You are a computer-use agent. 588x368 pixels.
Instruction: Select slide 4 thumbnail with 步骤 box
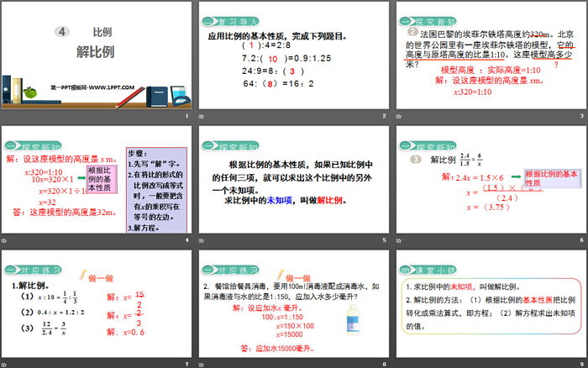[x=97, y=179]
